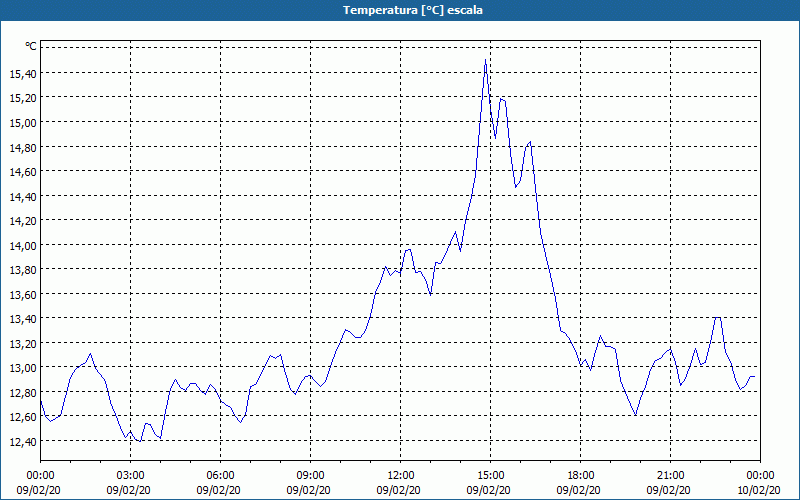Click the 12:00 time axis label
Image resolution: width=800 pixels, height=500 pixels.
[x=401, y=476]
